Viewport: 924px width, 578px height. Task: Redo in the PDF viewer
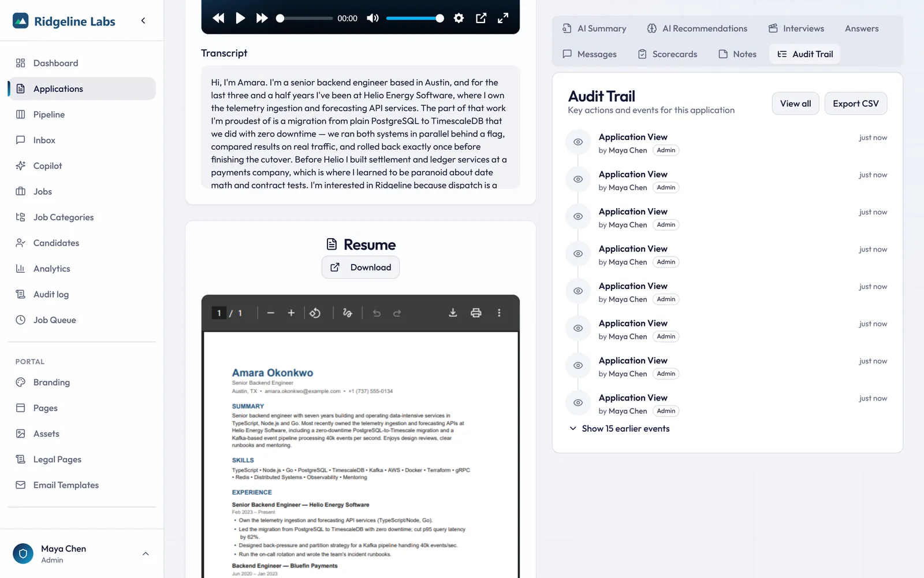(397, 313)
